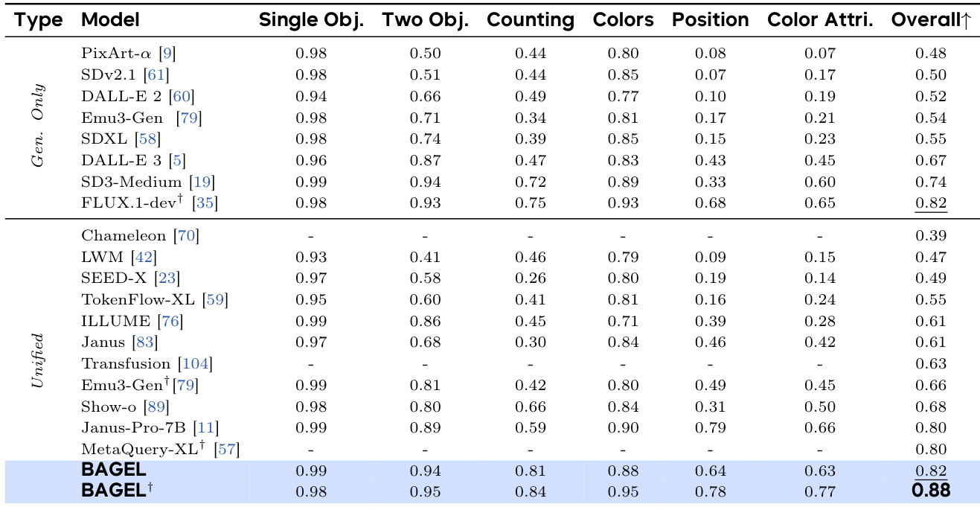
Task: Open citation 23 for SEED-X
Action: tap(167, 279)
